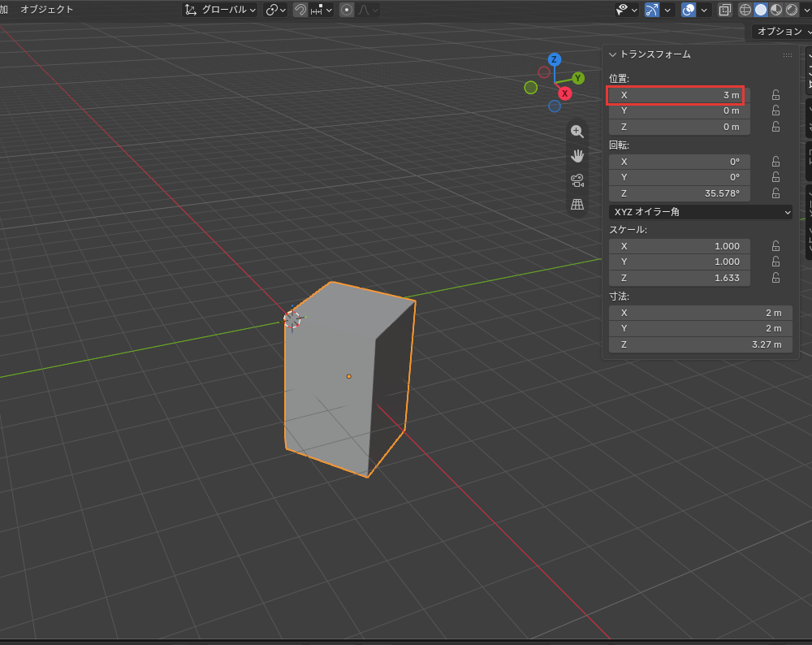Toggle the lock for location X
Screen dimensions: 812x645
tap(775, 95)
